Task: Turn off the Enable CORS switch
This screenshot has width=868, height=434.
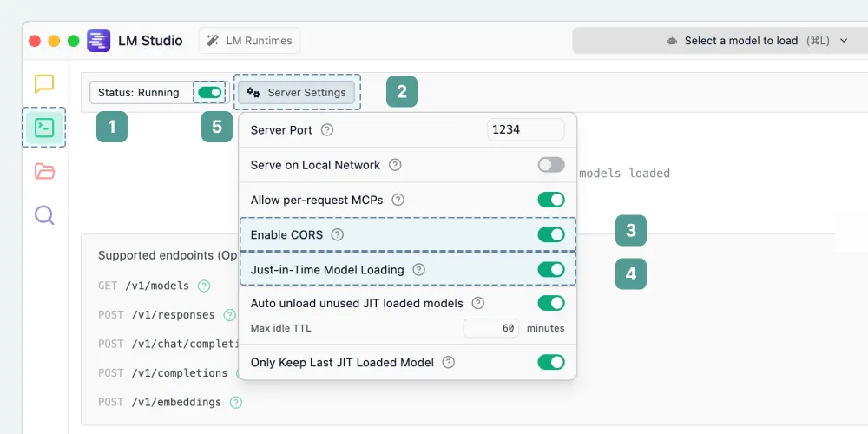Action: 551,234
